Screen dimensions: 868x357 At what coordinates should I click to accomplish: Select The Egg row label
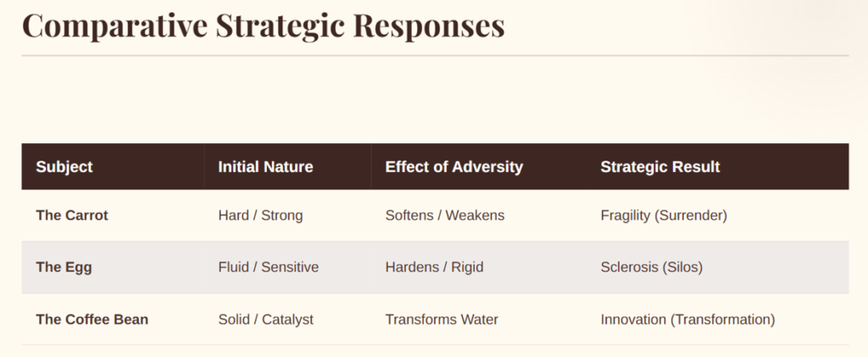tap(64, 267)
